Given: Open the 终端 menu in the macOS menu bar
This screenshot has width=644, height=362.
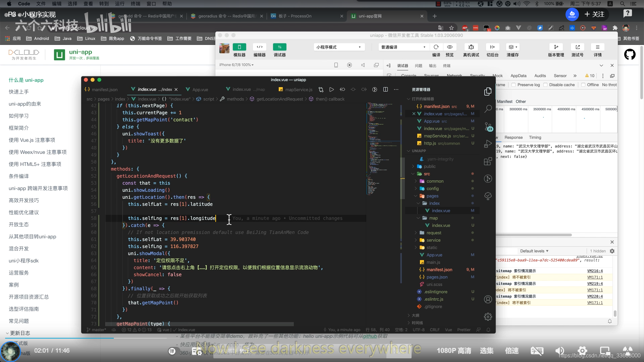Looking at the screenshot, I should pos(136,4).
